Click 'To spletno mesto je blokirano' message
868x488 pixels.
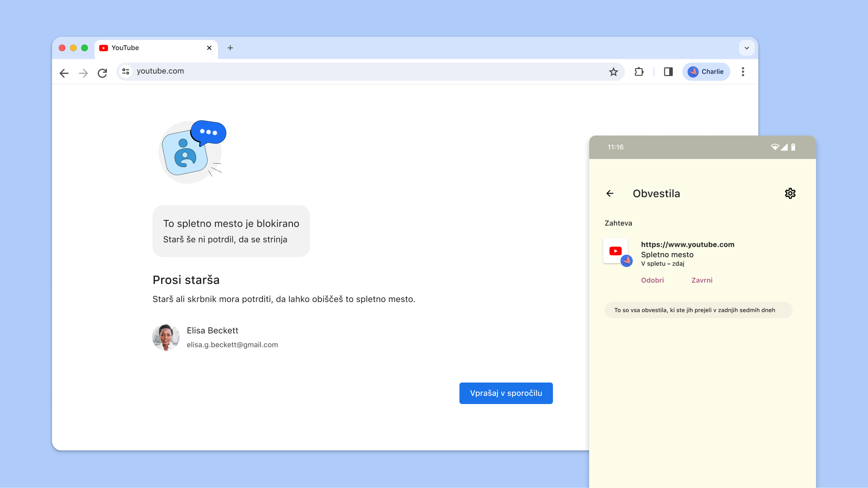(231, 223)
